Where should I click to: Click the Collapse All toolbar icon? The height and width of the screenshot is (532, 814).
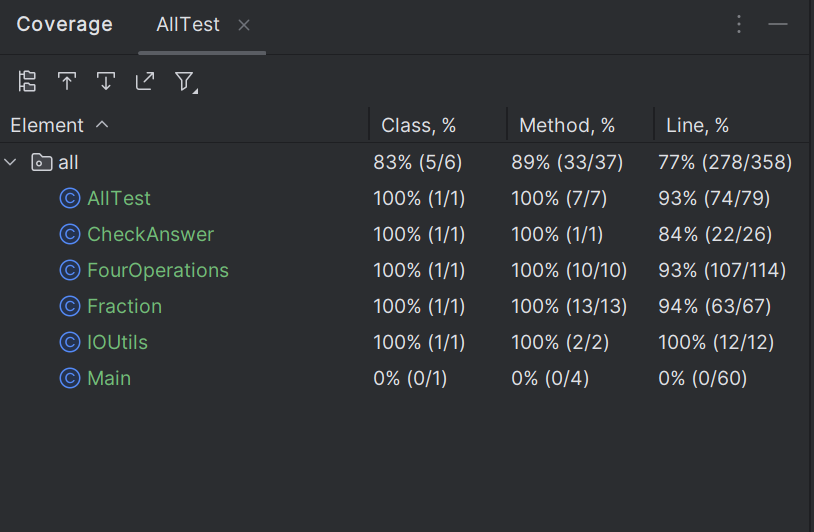pyautogui.click(x=106, y=82)
